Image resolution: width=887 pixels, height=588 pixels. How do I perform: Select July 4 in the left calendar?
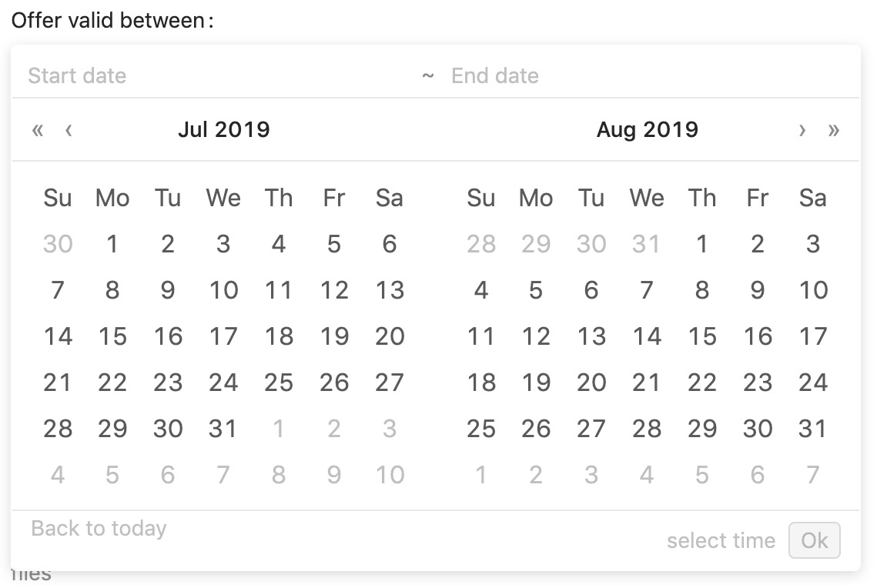[x=278, y=244]
